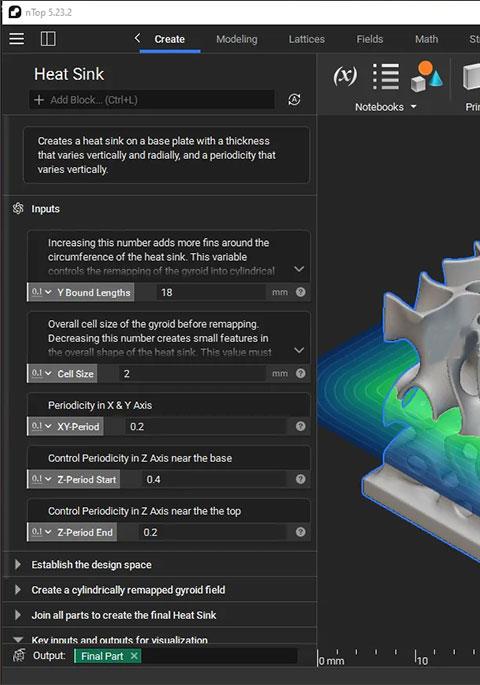Open Z-Period End type dropdown
480x685 pixels.
coord(42,533)
